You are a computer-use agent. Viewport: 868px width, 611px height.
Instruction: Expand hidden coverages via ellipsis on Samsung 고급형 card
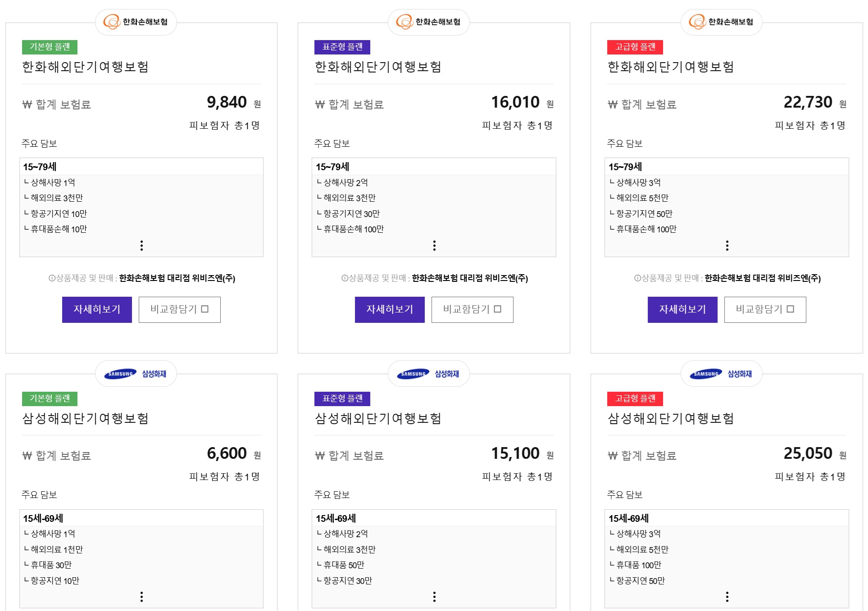[x=727, y=597]
